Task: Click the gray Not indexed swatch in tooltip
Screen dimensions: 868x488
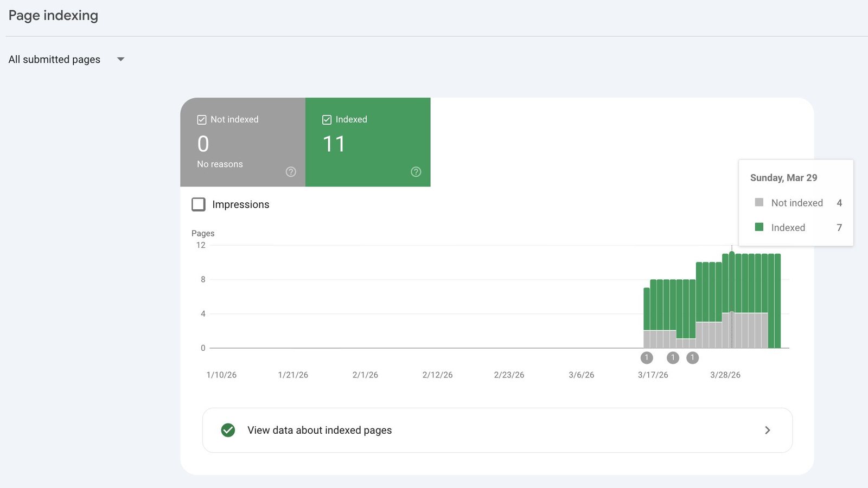Action: point(759,202)
